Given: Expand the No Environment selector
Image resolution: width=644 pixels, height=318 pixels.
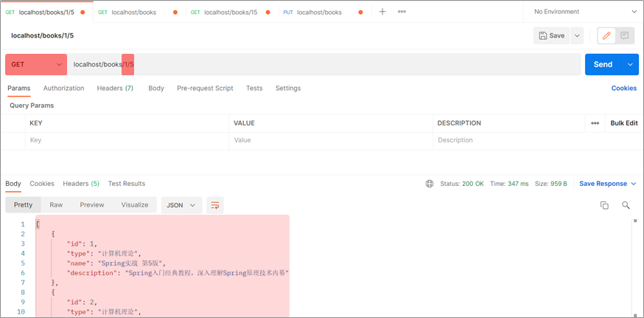Looking at the screenshot, I should pyautogui.click(x=584, y=12).
